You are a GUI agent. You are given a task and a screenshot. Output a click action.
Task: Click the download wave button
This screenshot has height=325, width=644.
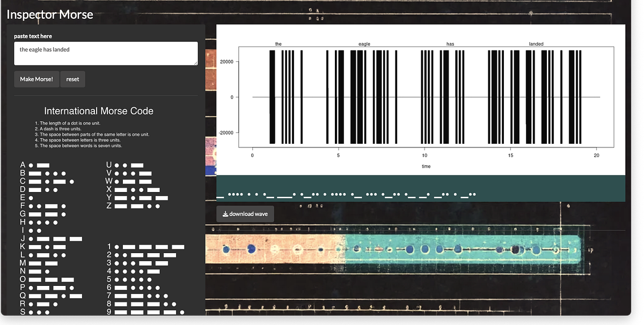click(x=245, y=213)
